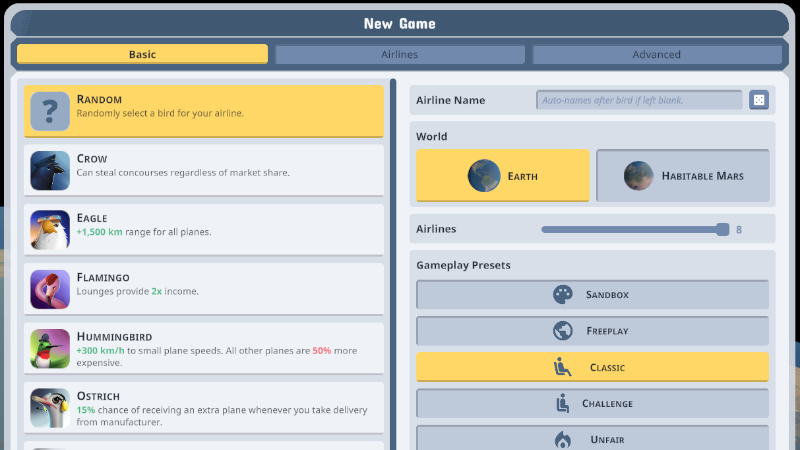Pick the Unfair gameplay preset
Screen dimensions: 800x450
592,438
